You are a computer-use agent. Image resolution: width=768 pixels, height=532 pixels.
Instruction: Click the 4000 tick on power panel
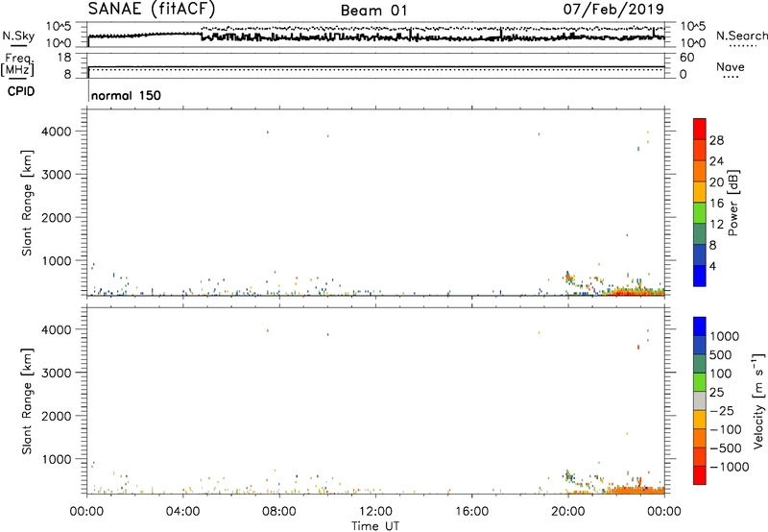tap(57, 132)
